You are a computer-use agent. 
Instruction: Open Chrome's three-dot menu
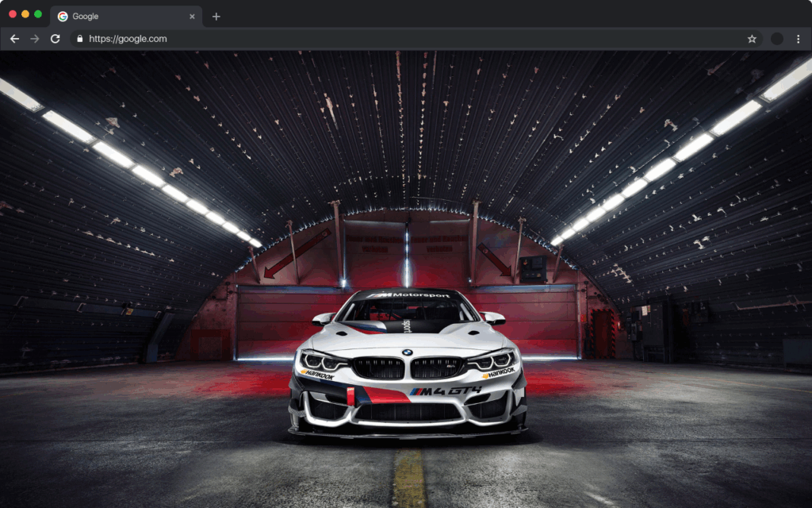pyautogui.click(x=799, y=38)
